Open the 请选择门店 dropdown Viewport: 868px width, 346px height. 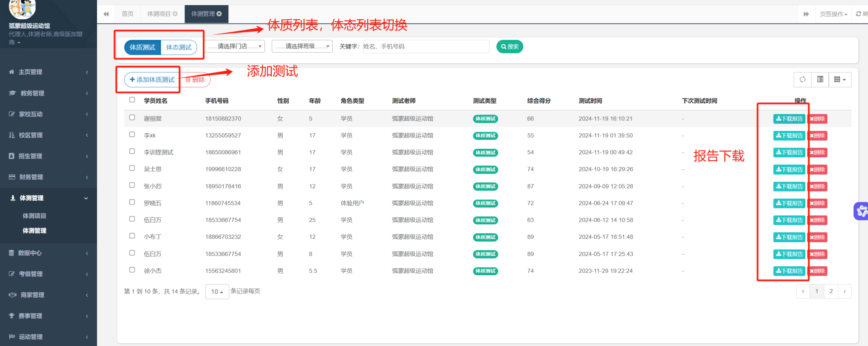[x=235, y=46]
